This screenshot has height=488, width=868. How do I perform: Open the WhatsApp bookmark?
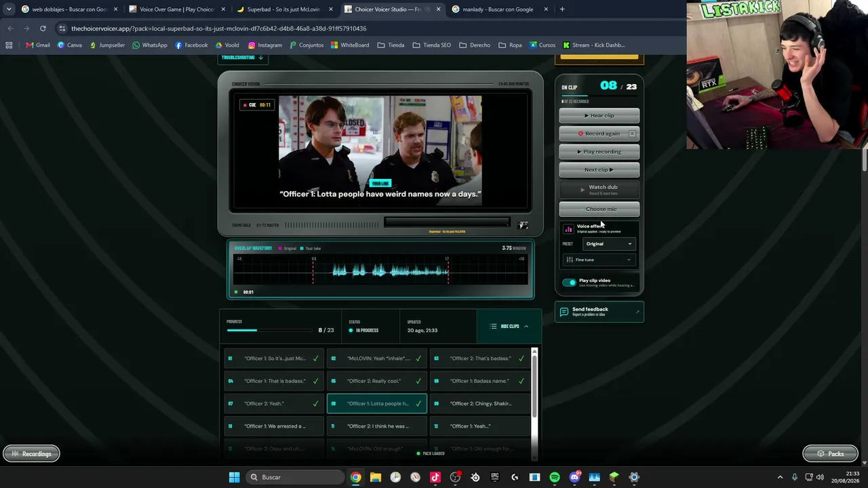click(x=150, y=45)
